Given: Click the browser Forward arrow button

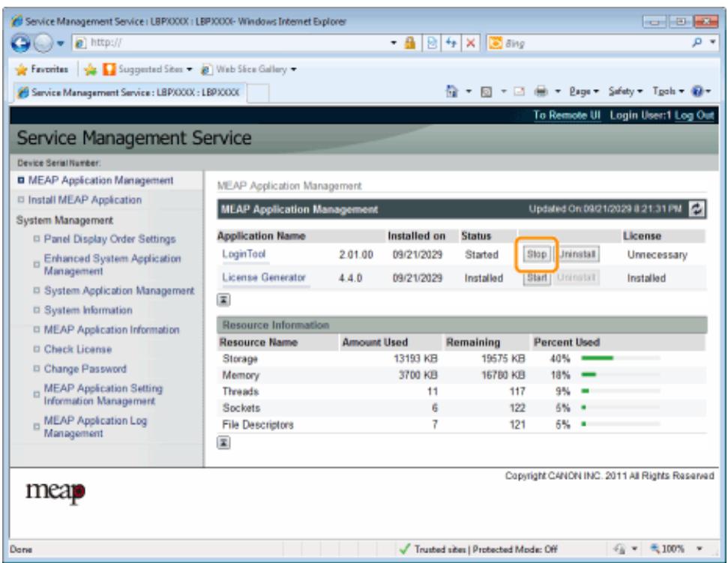Looking at the screenshot, I should coord(43,43).
